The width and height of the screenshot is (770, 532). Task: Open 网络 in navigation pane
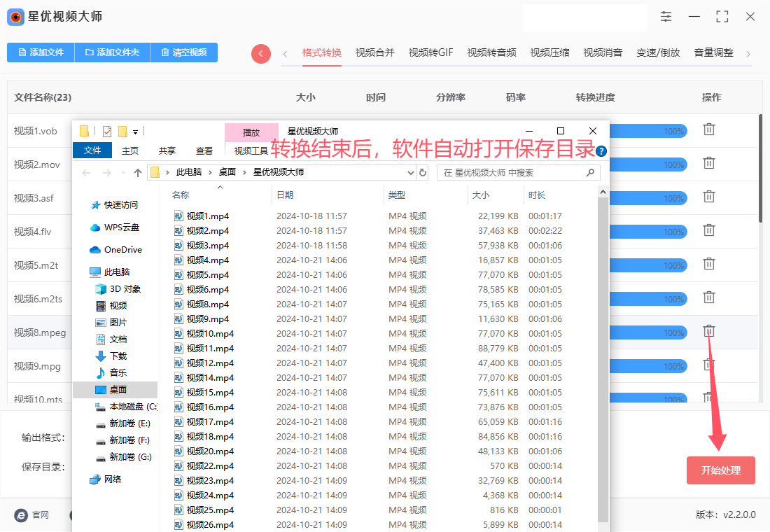point(106,479)
